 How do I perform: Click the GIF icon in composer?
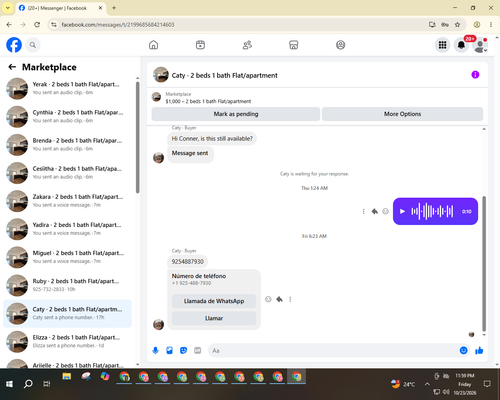tap(198, 350)
